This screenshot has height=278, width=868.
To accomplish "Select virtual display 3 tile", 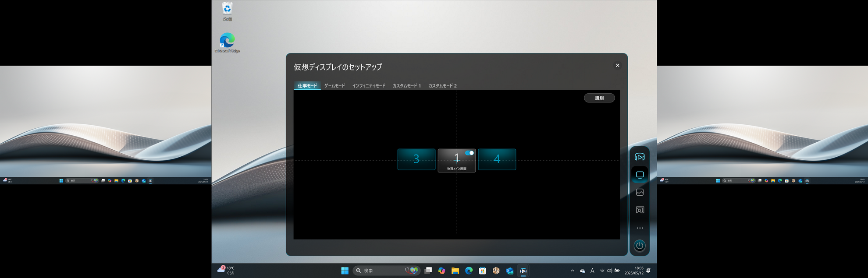I will (416, 159).
